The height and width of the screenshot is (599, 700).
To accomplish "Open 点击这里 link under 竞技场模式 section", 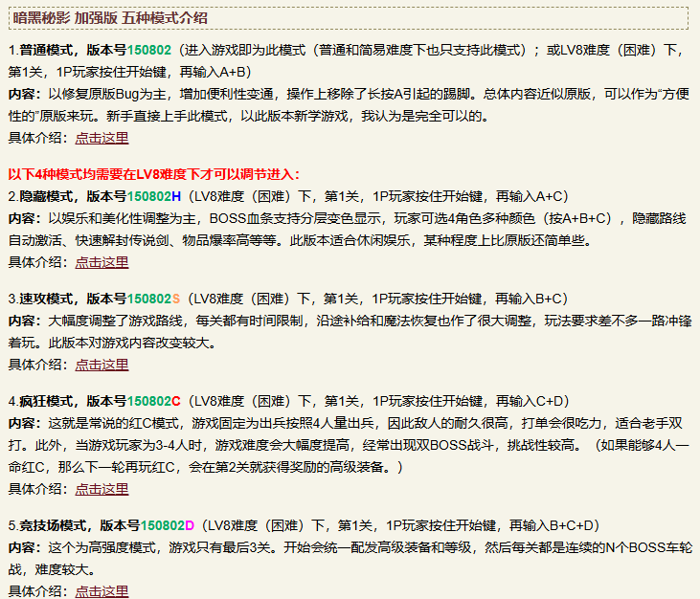I will point(102,591).
